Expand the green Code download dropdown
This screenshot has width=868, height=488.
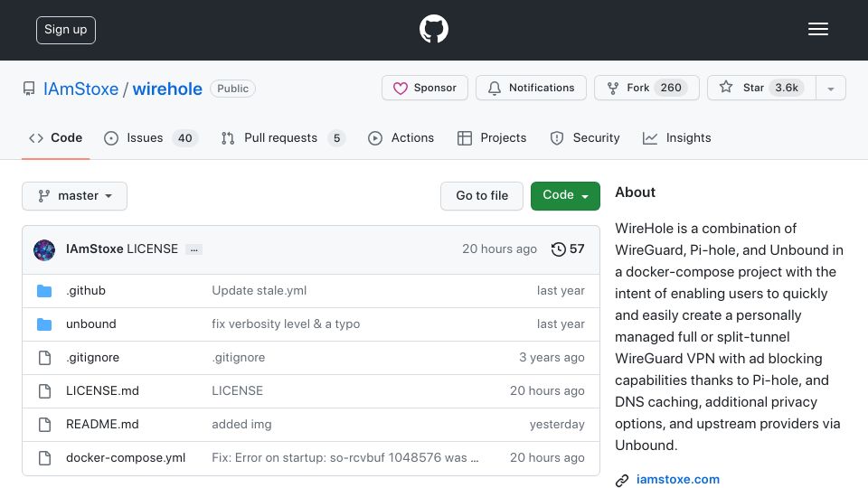tap(565, 196)
